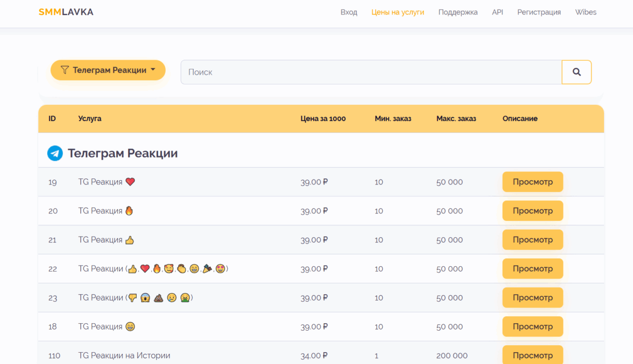The width and height of the screenshot is (633, 364).
Task: Go to Поддержка page
Action: pyautogui.click(x=458, y=12)
